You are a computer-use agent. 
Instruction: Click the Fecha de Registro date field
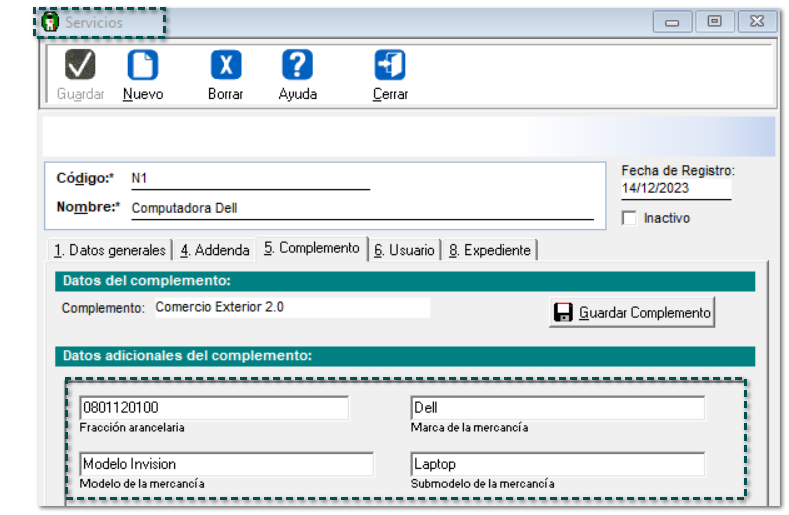pyautogui.click(x=676, y=189)
